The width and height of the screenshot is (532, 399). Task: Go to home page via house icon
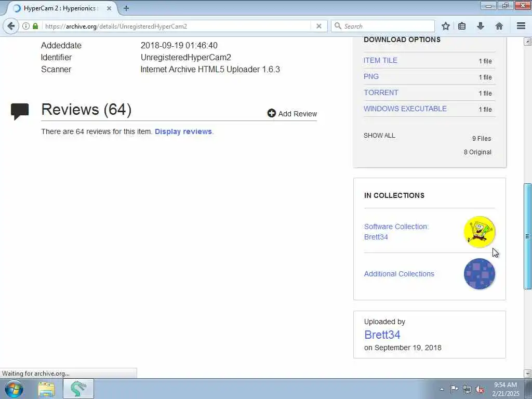point(499,26)
